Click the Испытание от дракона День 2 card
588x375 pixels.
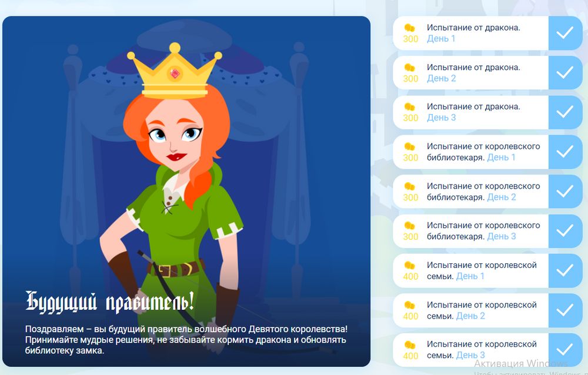[488, 73]
